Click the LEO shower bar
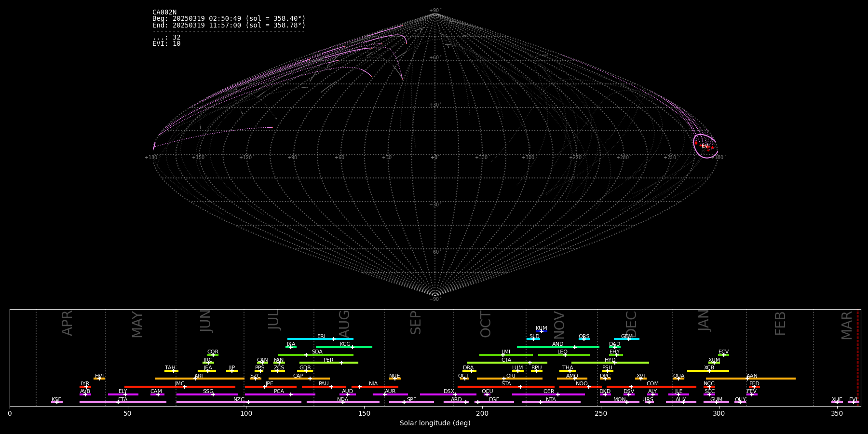 [564, 355]
